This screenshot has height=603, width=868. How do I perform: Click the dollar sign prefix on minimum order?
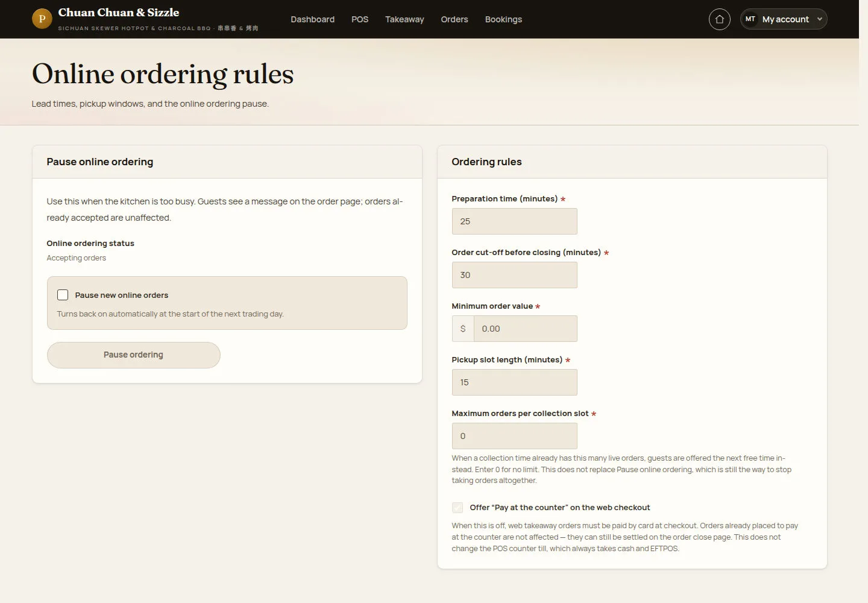[463, 329]
